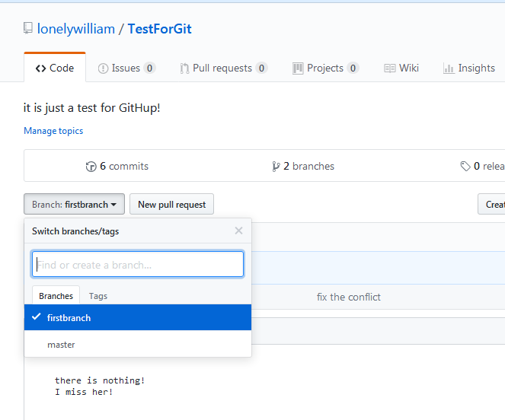The width and height of the screenshot is (505, 420).
Task: Open the Wiki tab
Action: [401, 68]
